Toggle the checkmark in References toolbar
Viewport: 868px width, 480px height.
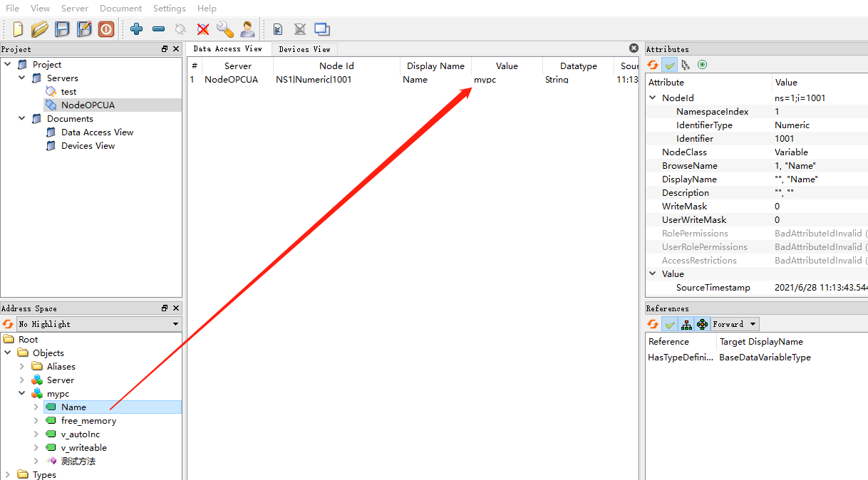(x=669, y=324)
